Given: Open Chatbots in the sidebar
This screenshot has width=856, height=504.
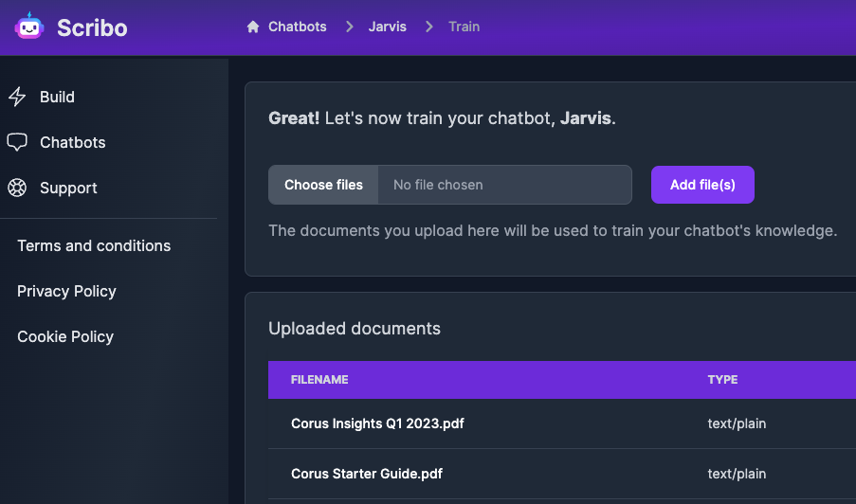Looking at the screenshot, I should click(x=73, y=142).
